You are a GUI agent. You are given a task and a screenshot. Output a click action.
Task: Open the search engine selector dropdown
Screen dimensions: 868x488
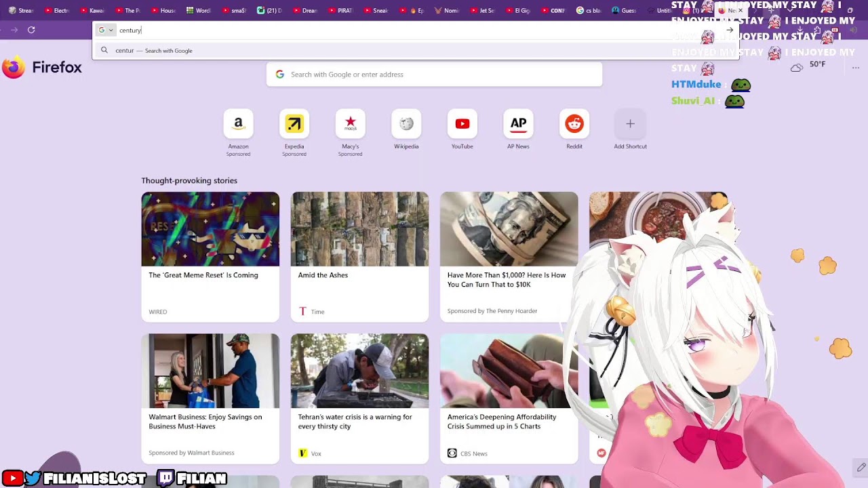pyautogui.click(x=106, y=30)
